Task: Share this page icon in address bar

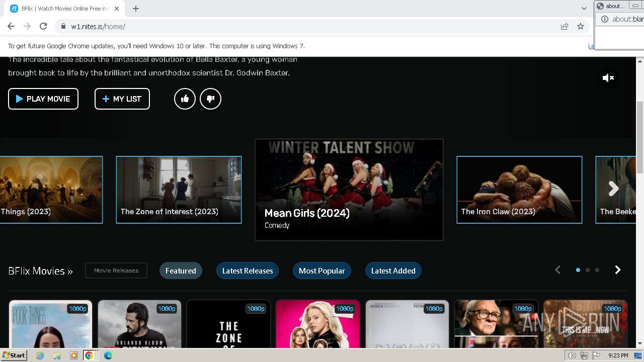Action: (x=565, y=27)
